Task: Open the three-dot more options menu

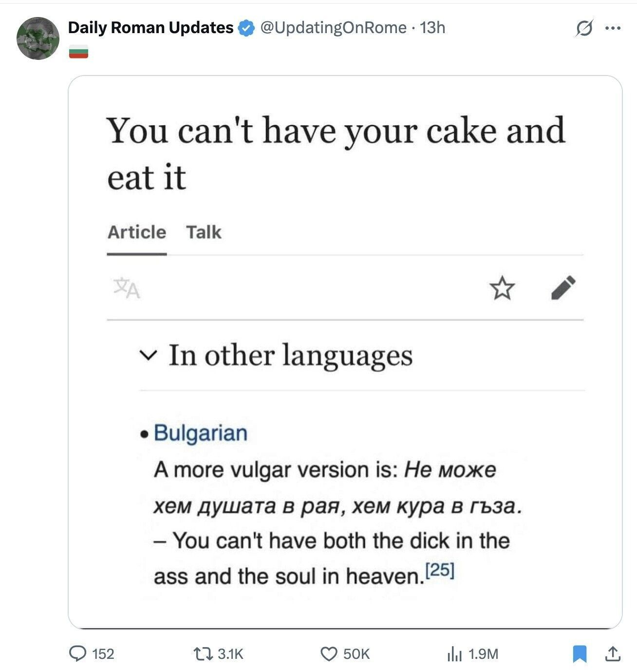Action: 613,28
